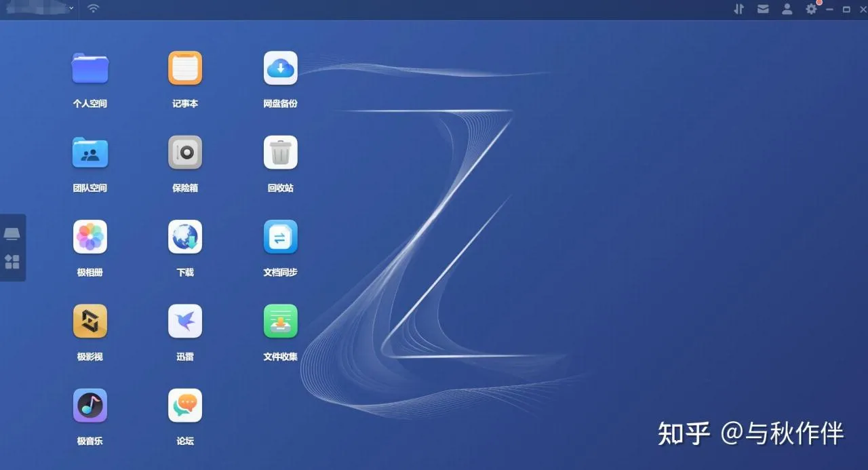Open the 回收站 recycle bin
Image resolution: width=868 pixels, height=470 pixels.
280,153
